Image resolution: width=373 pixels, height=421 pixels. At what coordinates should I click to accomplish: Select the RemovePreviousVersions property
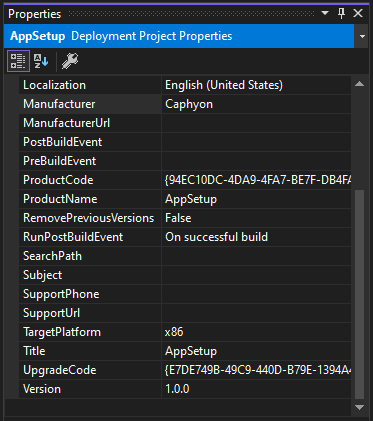90,218
